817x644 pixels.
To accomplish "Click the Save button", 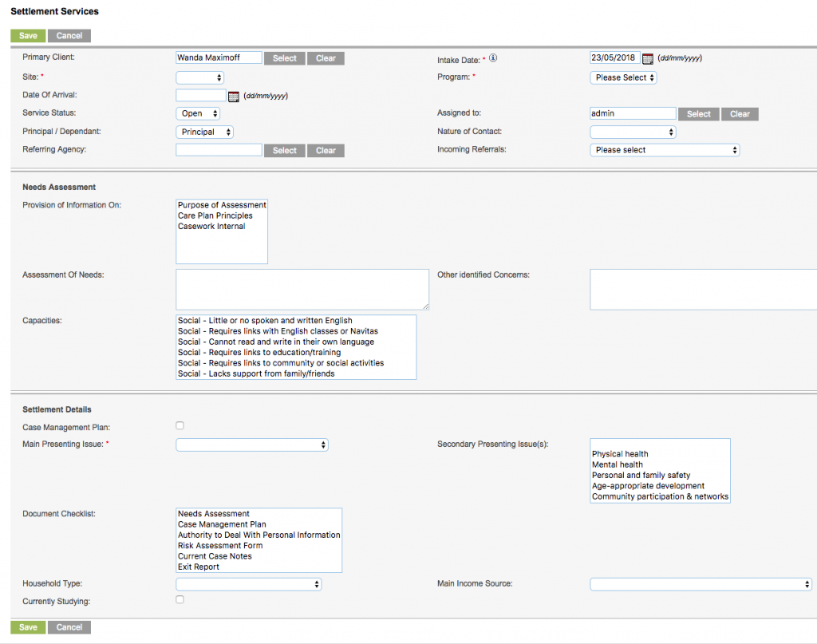I will 27,35.
